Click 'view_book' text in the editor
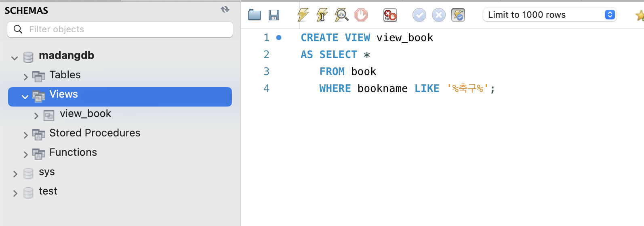The width and height of the screenshot is (644, 226). tap(405, 38)
